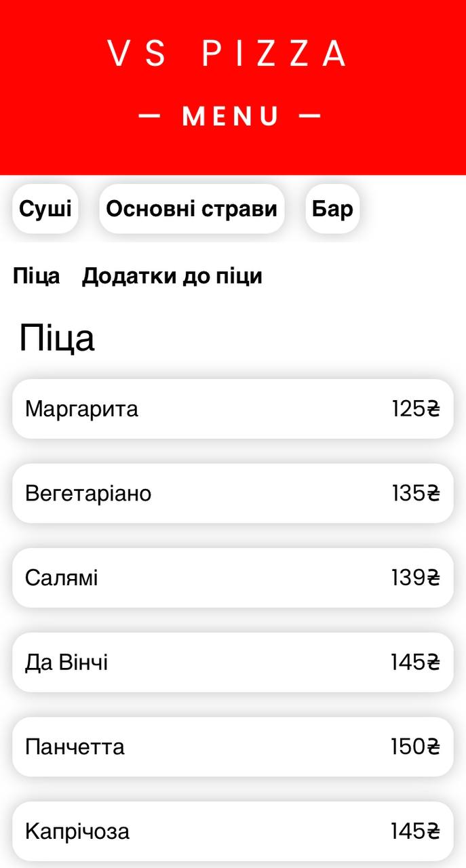Image resolution: width=466 pixels, height=868 pixels.
Task: Go to Додатки до піци subcategory
Action: [x=172, y=276]
